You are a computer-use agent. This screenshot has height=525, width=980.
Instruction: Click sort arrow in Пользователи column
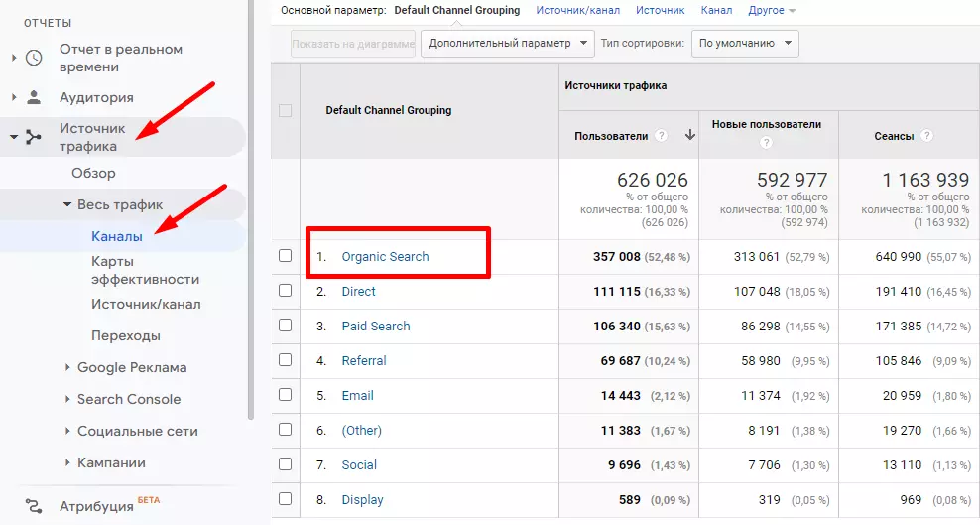click(689, 136)
